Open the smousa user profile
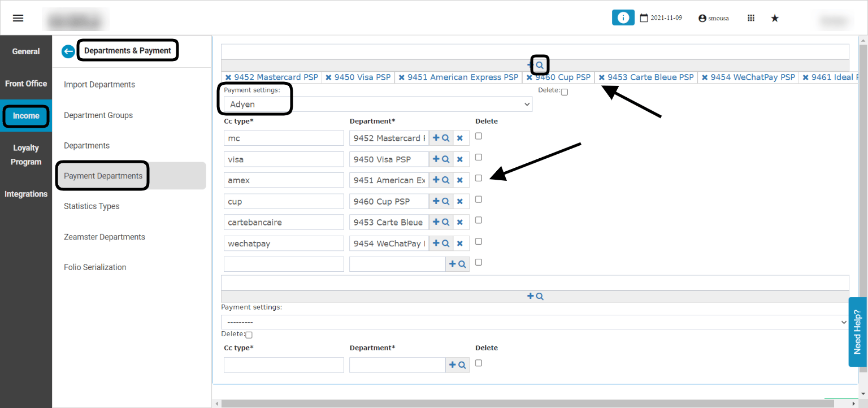The width and height of the screenshot is (868, 408). point(714,18)
